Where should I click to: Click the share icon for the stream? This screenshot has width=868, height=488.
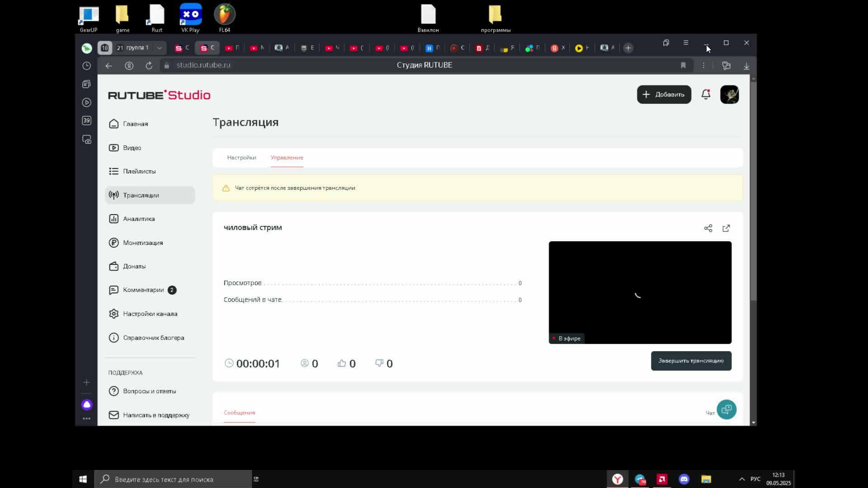point(708,228)
